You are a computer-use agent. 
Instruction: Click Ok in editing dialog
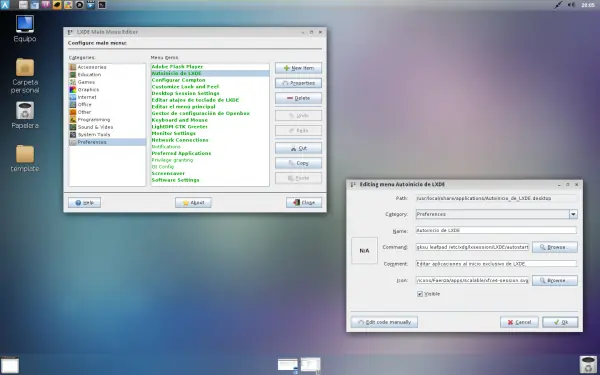tap(560, 322)
